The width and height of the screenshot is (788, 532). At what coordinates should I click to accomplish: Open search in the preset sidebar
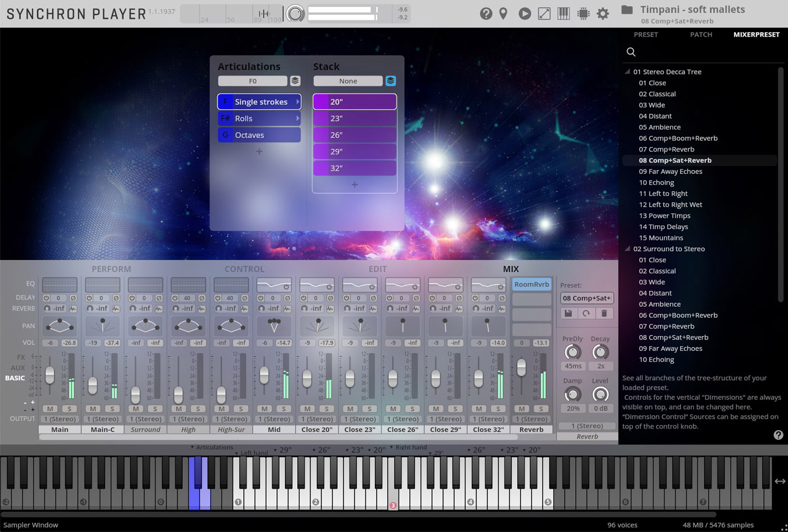coord(630,52)
